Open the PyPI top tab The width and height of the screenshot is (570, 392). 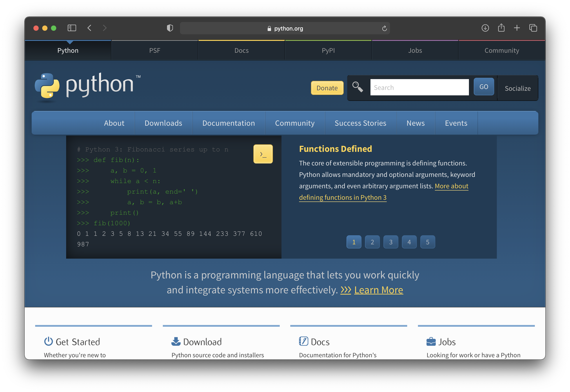click(328, 50)
